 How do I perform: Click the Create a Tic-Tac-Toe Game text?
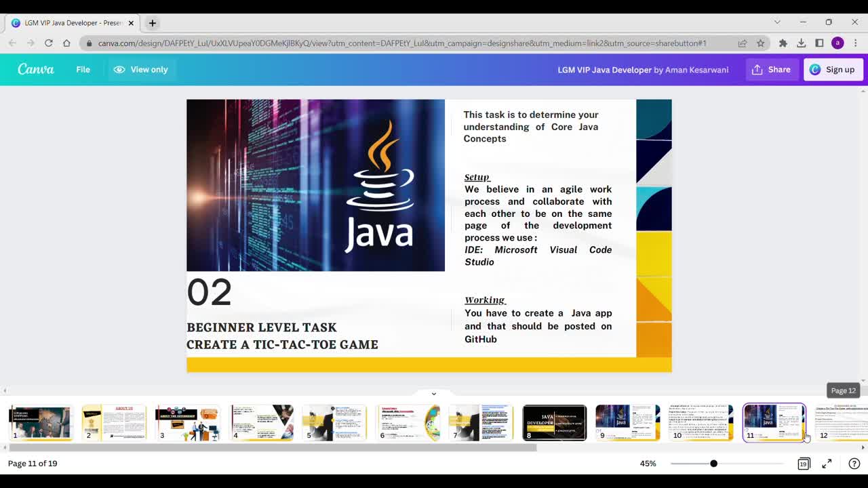pyautogui.click(x=282, y=344)
